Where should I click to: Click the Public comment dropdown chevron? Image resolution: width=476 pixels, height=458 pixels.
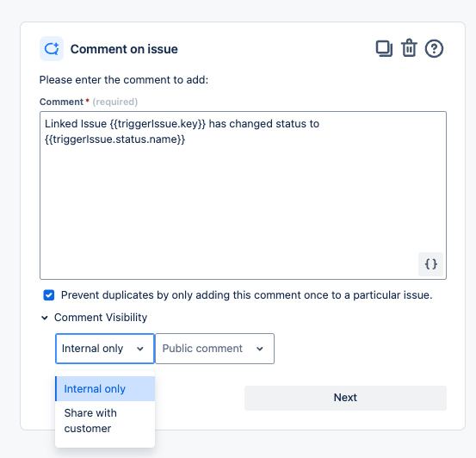(260, 349)
